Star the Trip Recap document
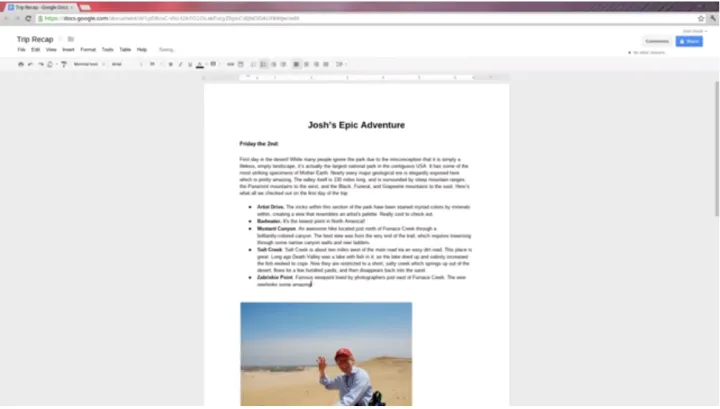 [x=59, y=39]
